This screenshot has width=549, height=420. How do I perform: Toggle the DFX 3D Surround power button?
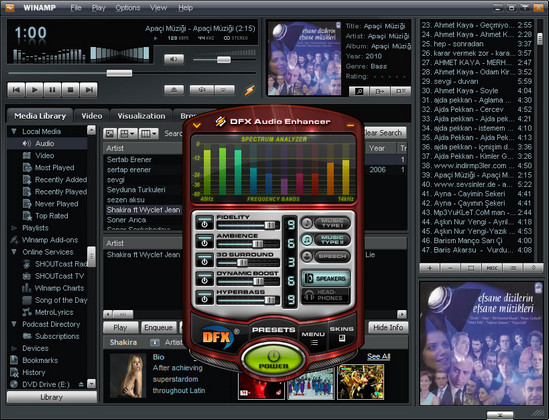click(204, 260)
